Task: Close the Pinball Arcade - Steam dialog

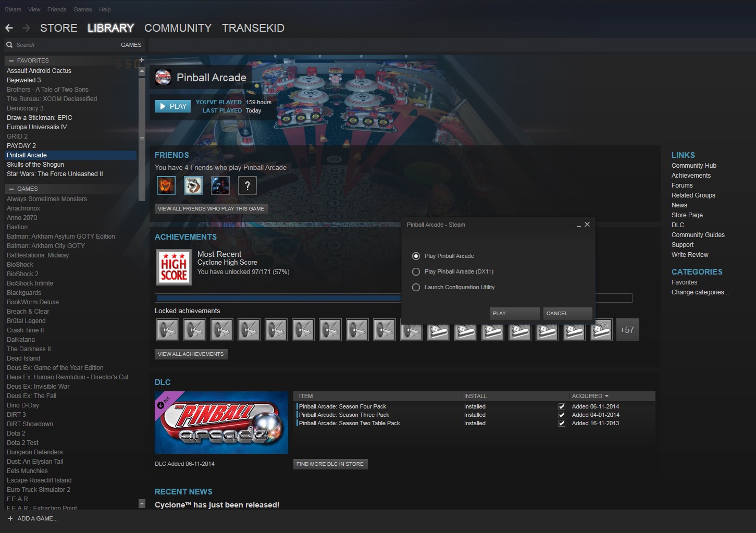Action: coord(587,225)
